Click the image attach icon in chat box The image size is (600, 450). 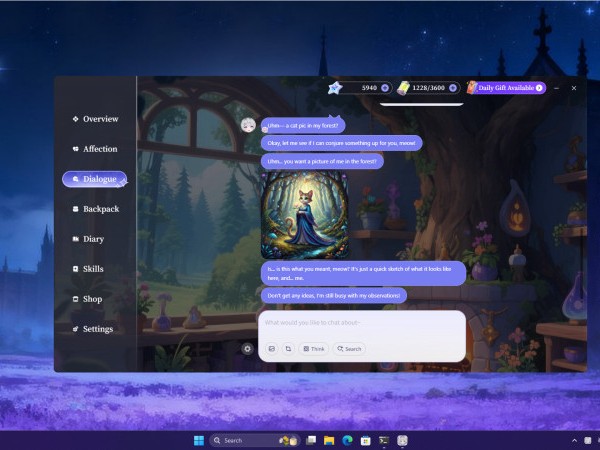[272, 349]
